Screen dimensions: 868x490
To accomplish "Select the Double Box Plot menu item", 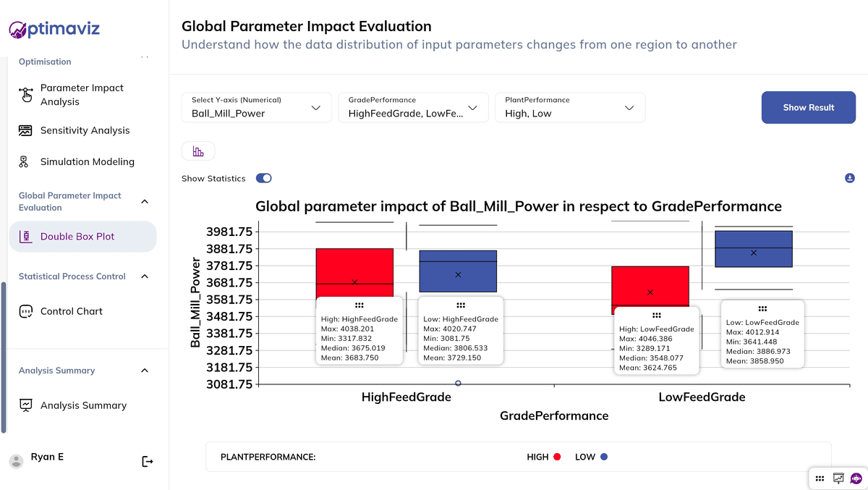I will tap(77, 237).
